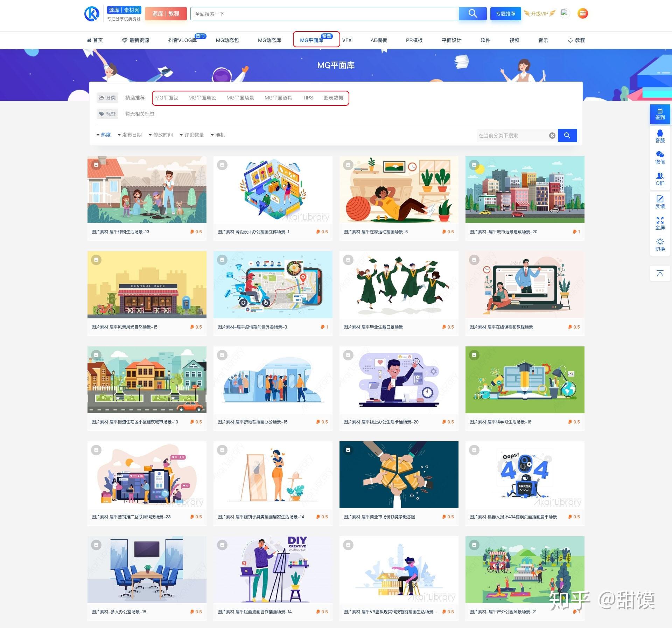Click the blue site search magnifier button
This screenshot has height=628, width=672.
472,14
